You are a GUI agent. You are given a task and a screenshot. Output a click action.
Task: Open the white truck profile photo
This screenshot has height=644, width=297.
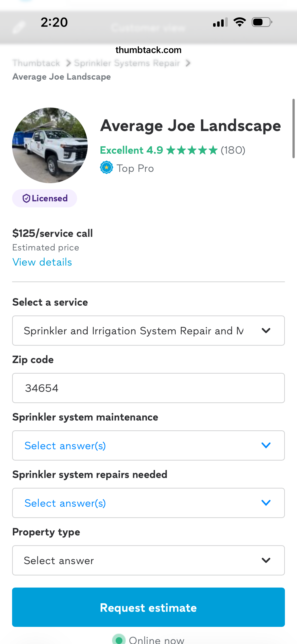50,145
